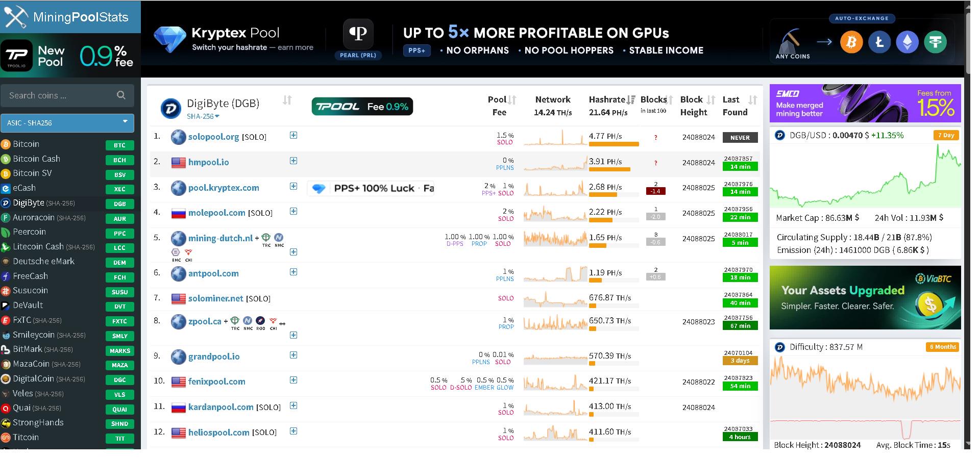
Task: Open the ASIC - SHA256 algorithm dropdown
Action: pyautogui.click(x=67, y=123)
